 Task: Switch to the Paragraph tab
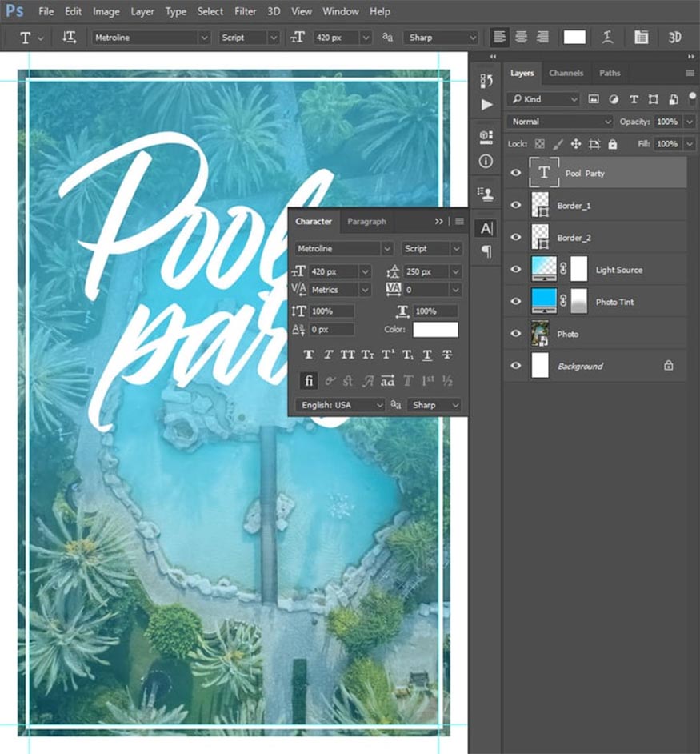coord(367,221)
